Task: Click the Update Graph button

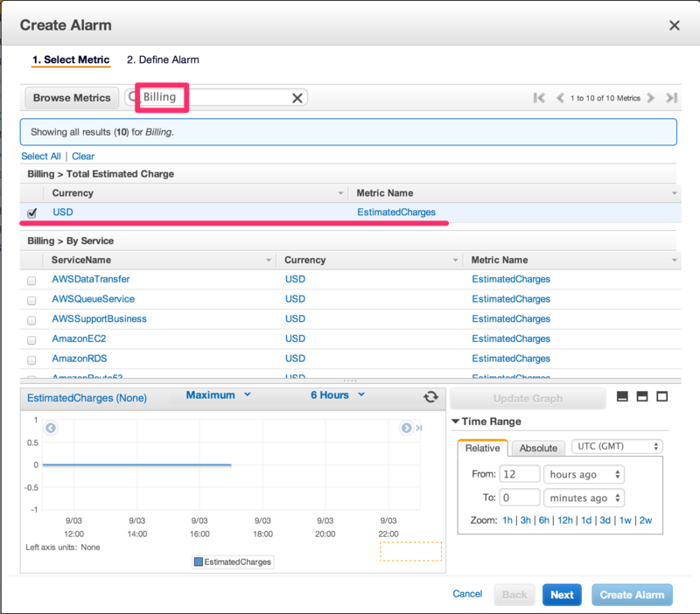Action: point(528,399)
